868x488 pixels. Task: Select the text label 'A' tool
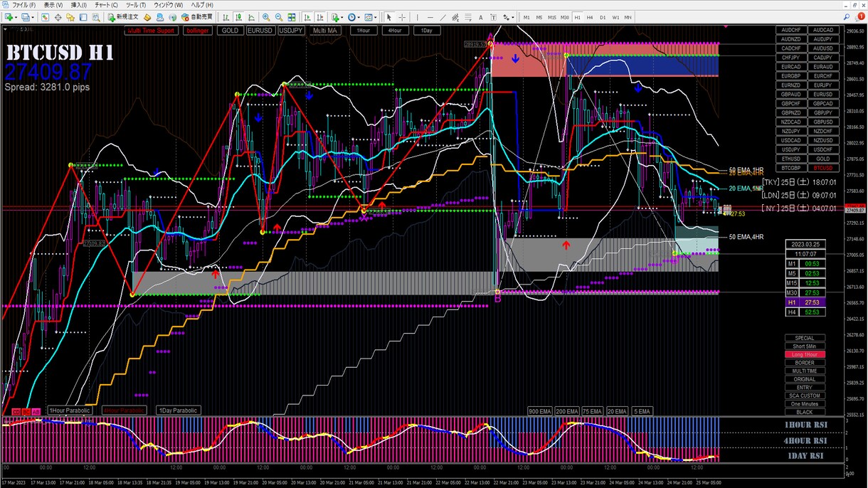click(x=480, y=17)
